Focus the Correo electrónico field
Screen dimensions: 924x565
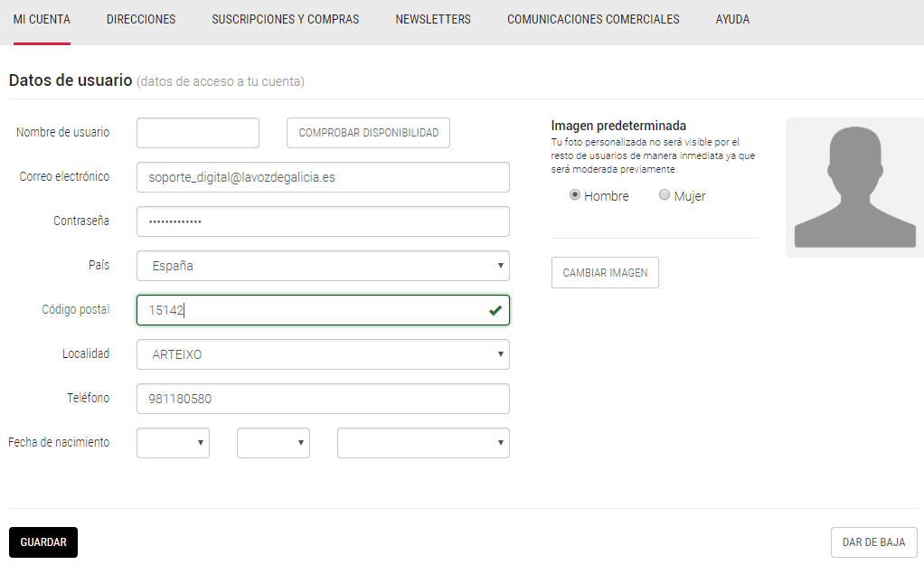click(323, 177)
